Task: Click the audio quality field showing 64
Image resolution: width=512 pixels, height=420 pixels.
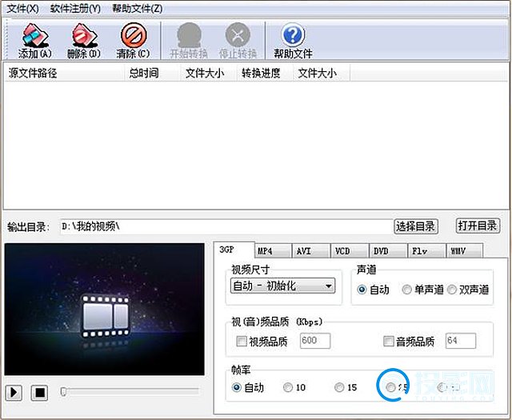Action: pos(461,341)
